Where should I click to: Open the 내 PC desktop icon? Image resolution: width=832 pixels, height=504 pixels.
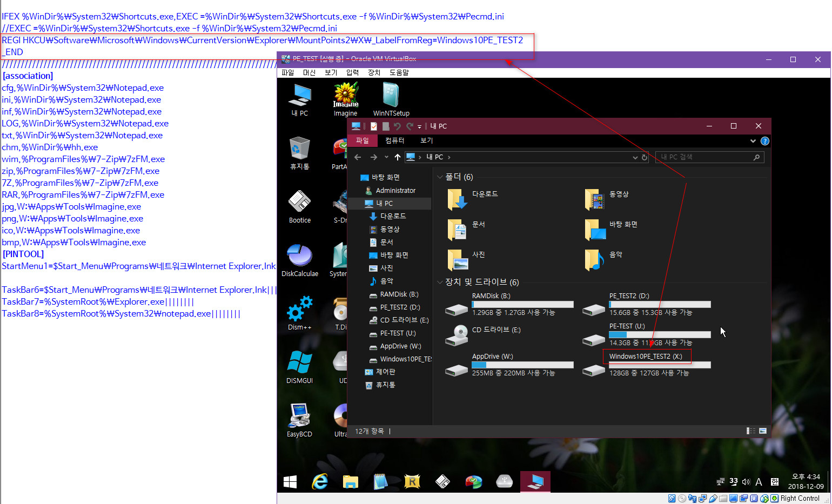point(300,100)
